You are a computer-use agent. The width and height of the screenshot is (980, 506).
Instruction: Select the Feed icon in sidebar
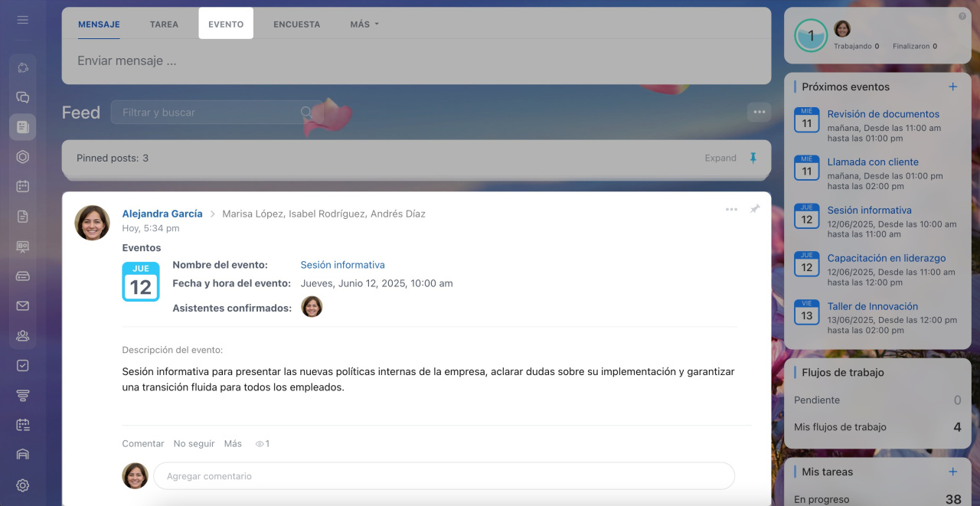coord(22,127)
